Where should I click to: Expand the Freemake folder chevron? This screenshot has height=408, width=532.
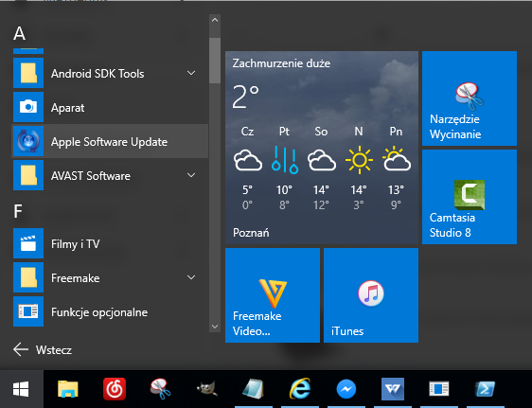tap(191, 277)
